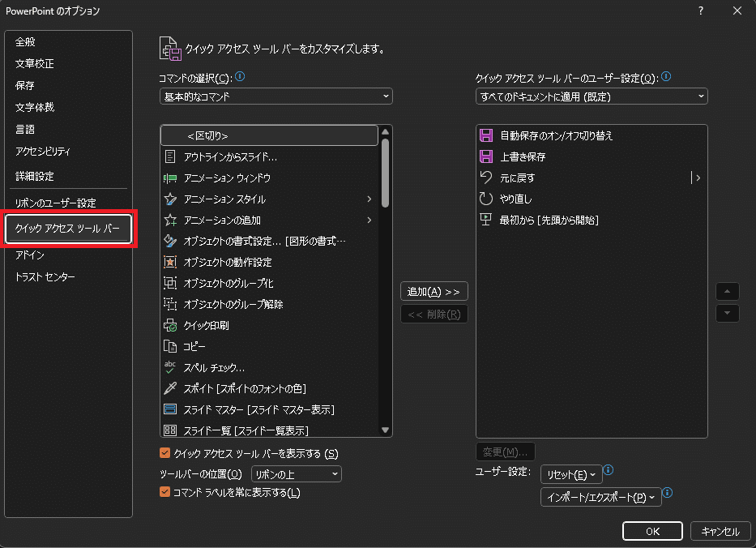The width and height of the screenshot is (756, 548).
Task: Confirm with the OK button
Action: (652, 531)
